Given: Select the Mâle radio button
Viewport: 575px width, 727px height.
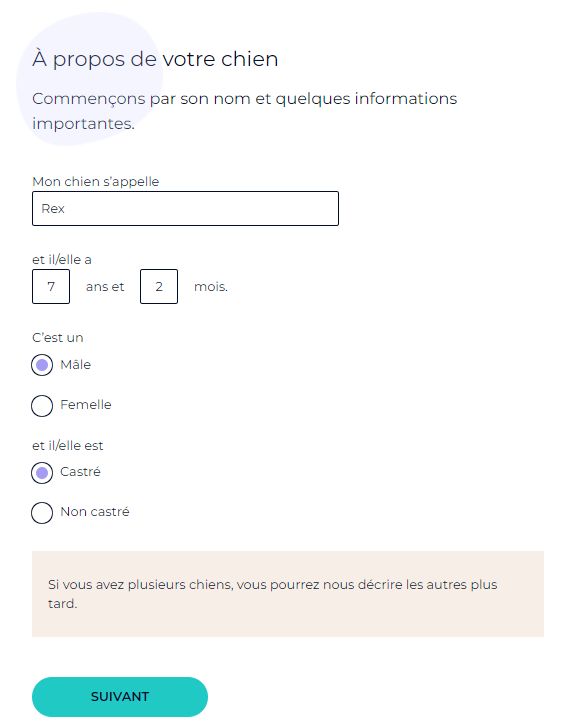Looking at the screenshot, I should click(42, 365).
